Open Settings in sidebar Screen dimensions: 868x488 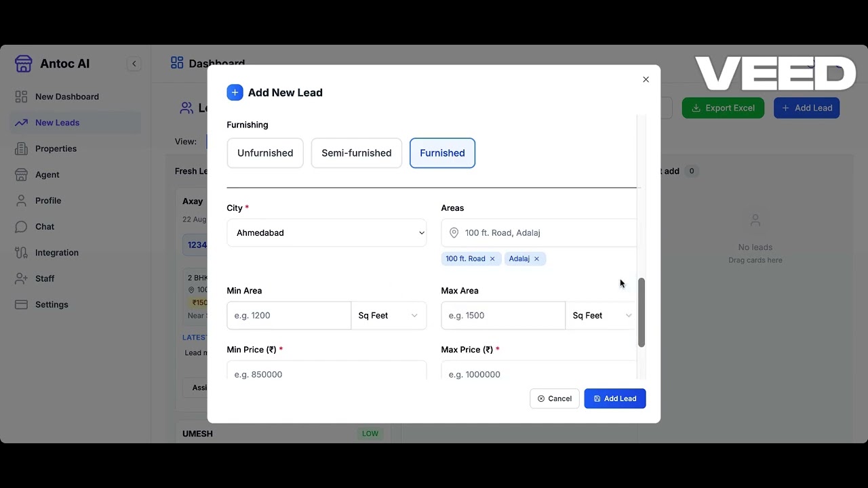75,304
